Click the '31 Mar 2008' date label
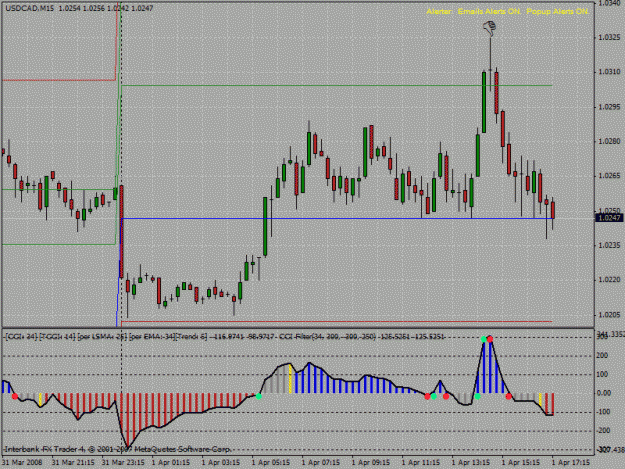The width and height of the screenshot is (625, 469). tap(22, 463)
